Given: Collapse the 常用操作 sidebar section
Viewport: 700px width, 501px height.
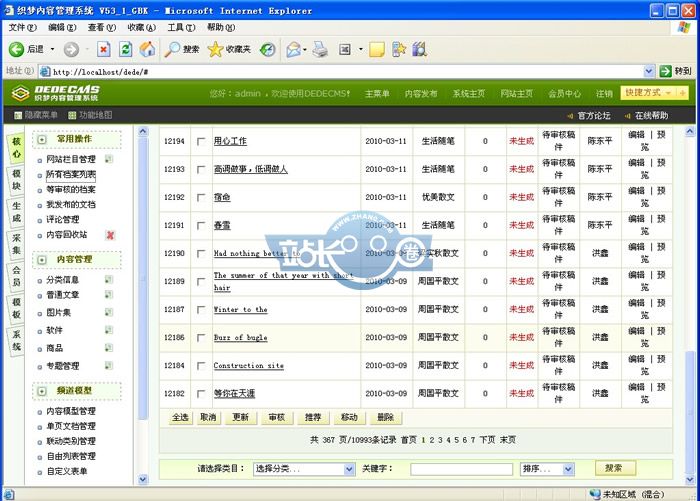Looking at the screenshot, I should point(42,139).
